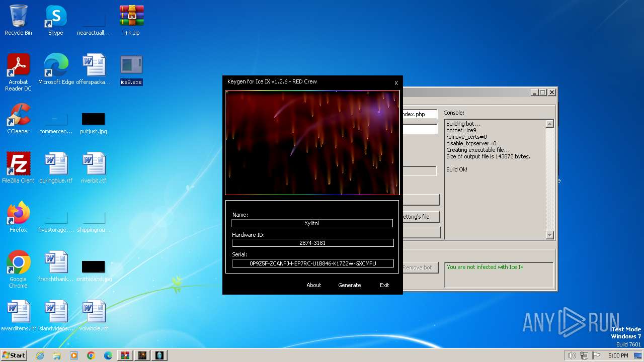Image resolution: width=644 pixels, height=362 pixels.
Task: Select the frenchthank... Word document
Action: point(56,266)
